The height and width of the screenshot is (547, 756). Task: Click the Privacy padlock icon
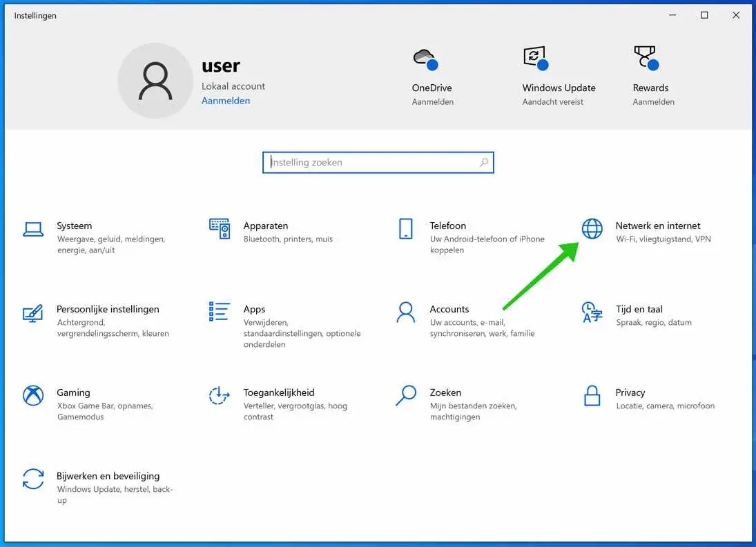pyautogui.click(x=592, y=396)
